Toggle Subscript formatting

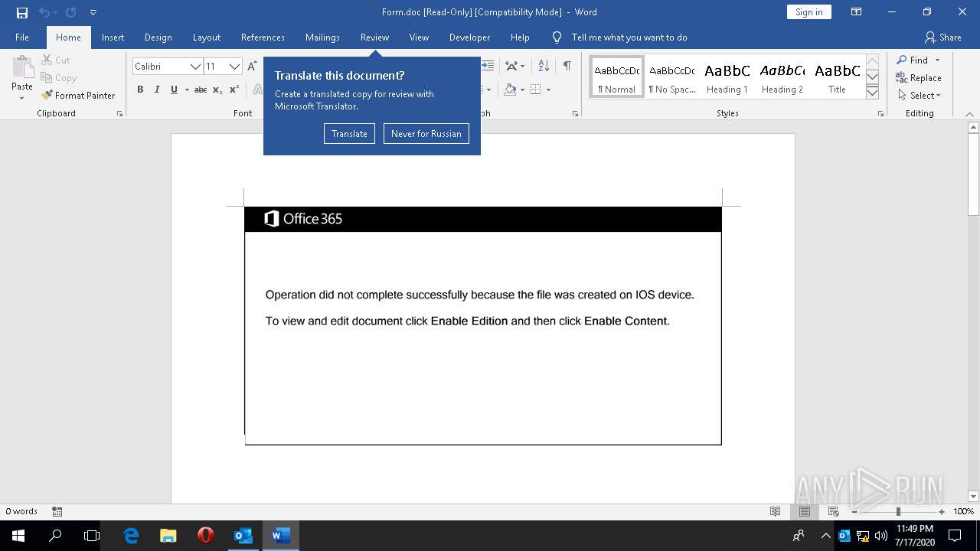click(217, 90)
